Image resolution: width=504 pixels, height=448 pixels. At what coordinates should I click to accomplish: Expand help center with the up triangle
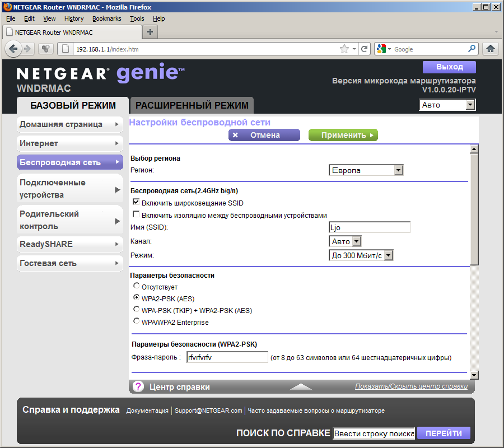click(301, 387)
